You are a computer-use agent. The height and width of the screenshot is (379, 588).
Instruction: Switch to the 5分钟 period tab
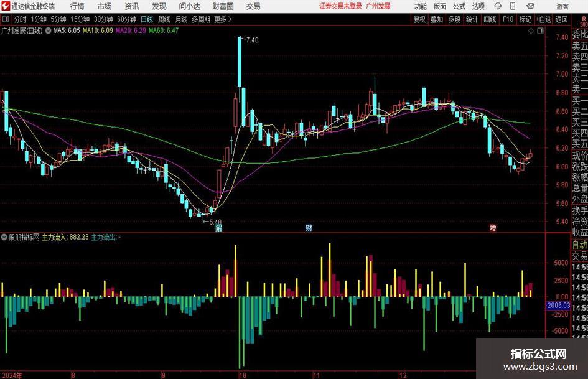click(58, 19)
